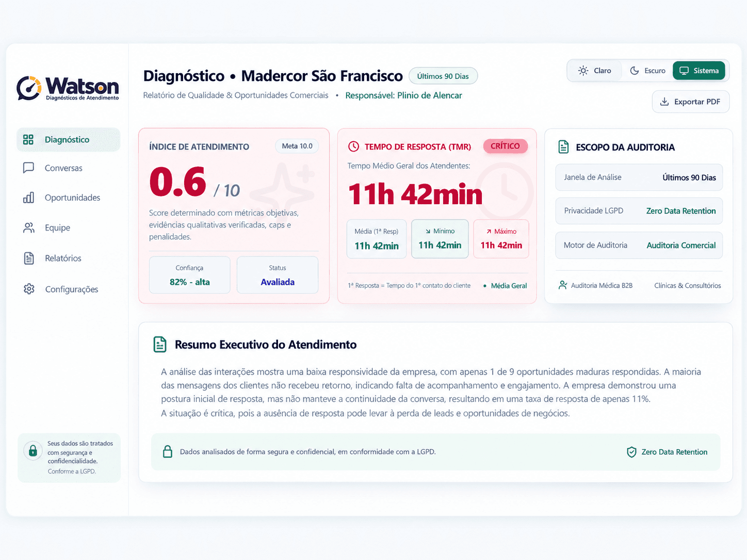
Task: Click the Janela de Análise row
Action: coord(639,177)
